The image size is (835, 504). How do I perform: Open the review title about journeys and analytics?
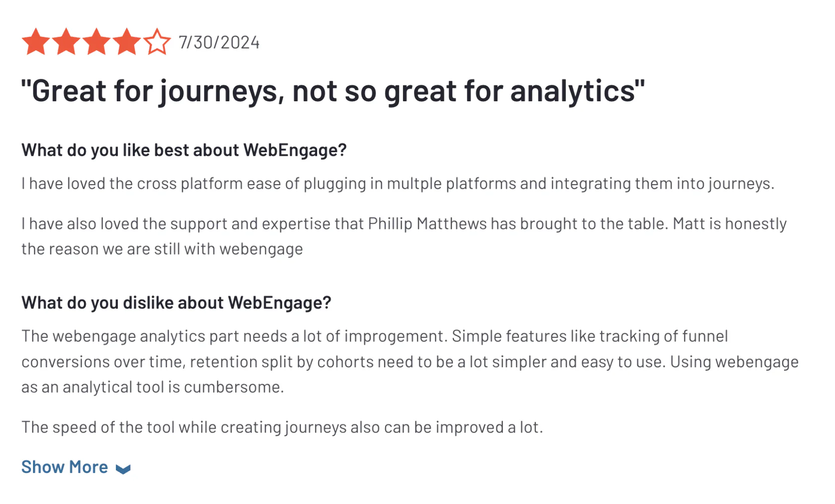point(333,91)
